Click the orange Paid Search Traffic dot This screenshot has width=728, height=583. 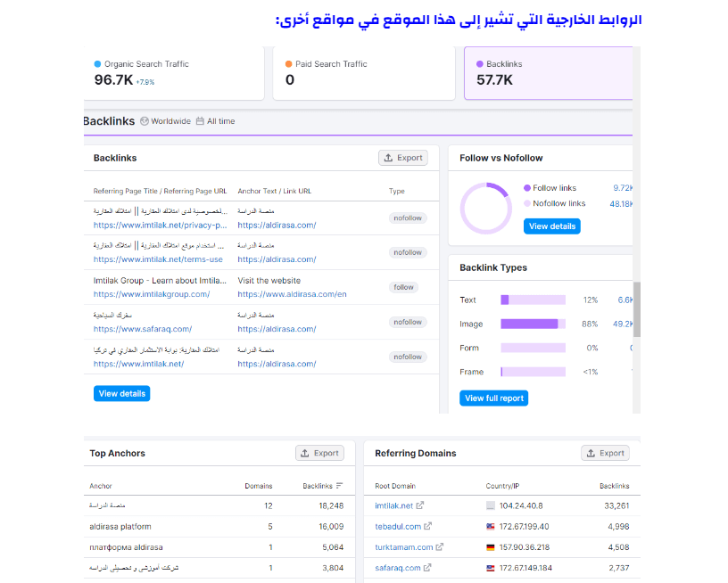click(289, 64)
